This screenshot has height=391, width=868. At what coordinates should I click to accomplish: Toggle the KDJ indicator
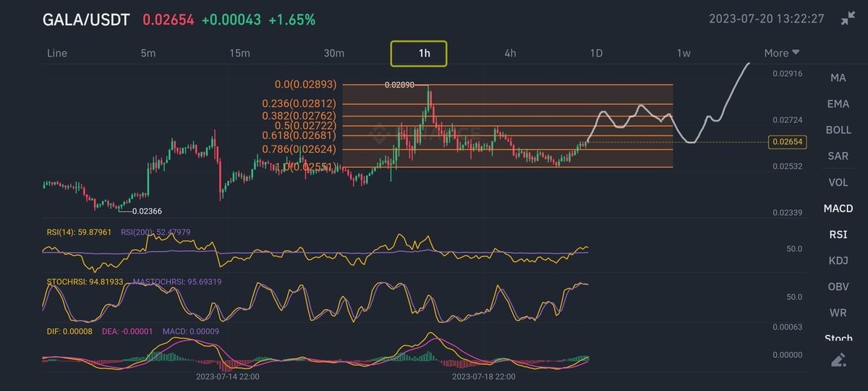838,260
